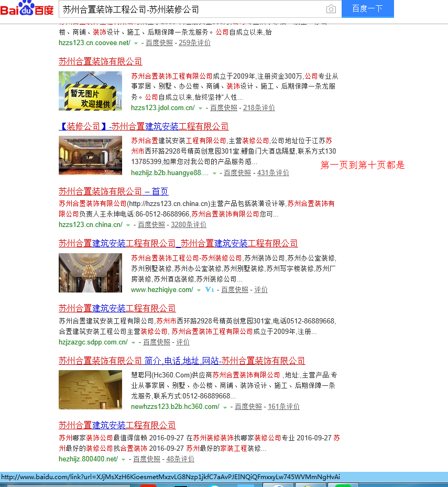This screenshot has height=487, width=448.
Task: Click the 暂无图片 欢迎提供 placeholder thumbnail
Action: click(x=90, y=91)
